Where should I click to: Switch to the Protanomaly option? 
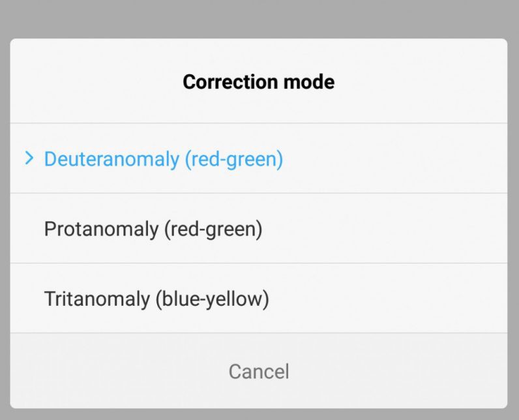(x=153, y=229)
